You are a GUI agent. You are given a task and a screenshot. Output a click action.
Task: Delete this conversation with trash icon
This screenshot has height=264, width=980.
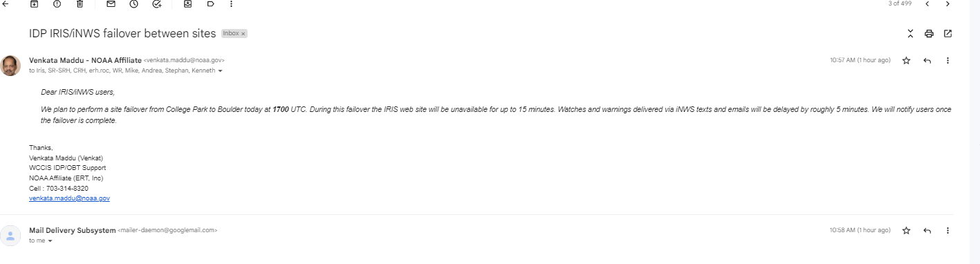(80, 3)
